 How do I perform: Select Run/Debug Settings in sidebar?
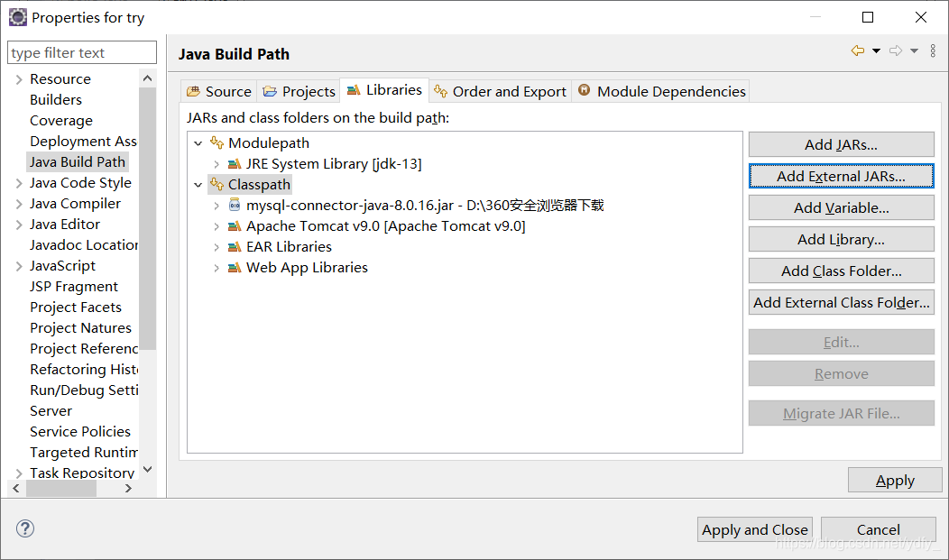[84, 390]
